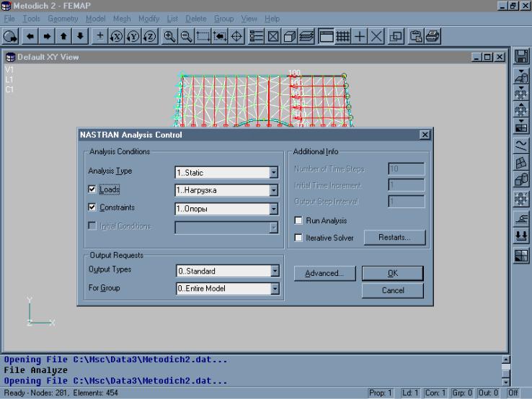Uncheck the Loads checkbox

[x=92, y=189]
